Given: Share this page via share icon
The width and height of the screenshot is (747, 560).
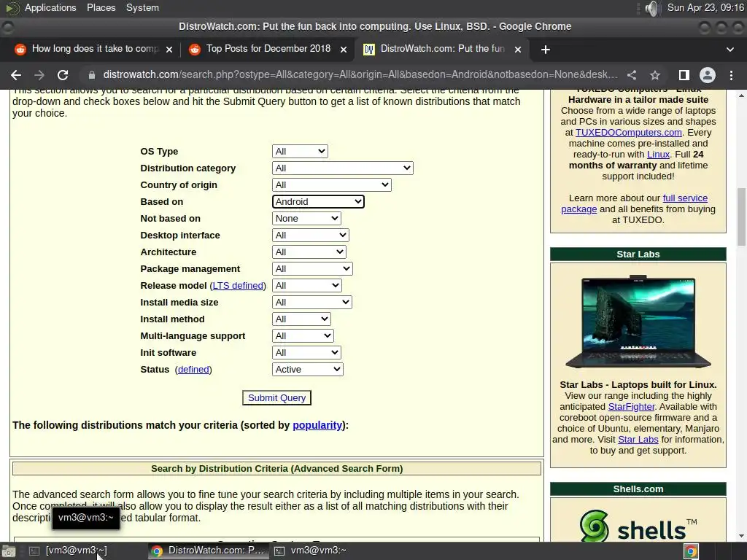Looking at the screenshot, I should pos(632,75).
